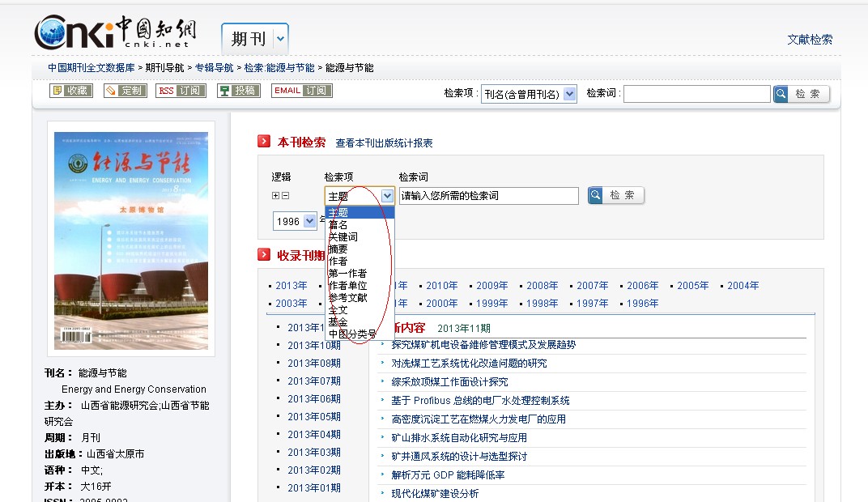
Task: Click the top 检索词 input field
Action: (697, 94)
